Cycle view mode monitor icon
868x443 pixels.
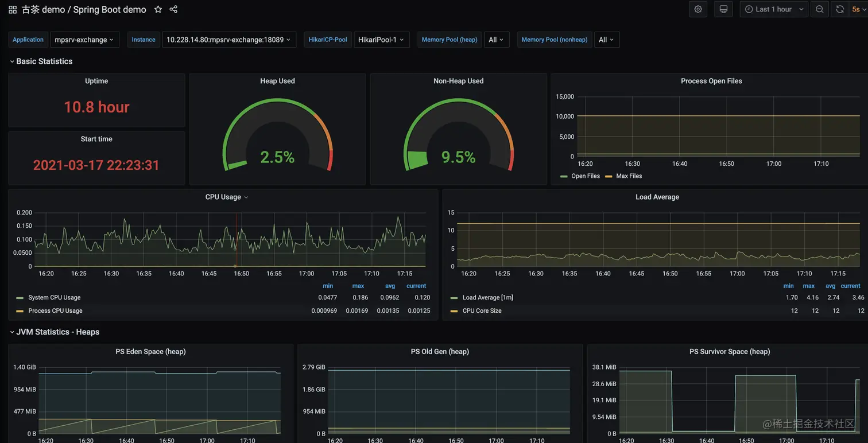[x=723, y=9]
